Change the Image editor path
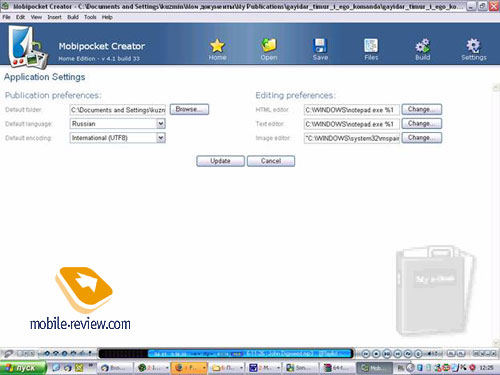 pos(422,138)
